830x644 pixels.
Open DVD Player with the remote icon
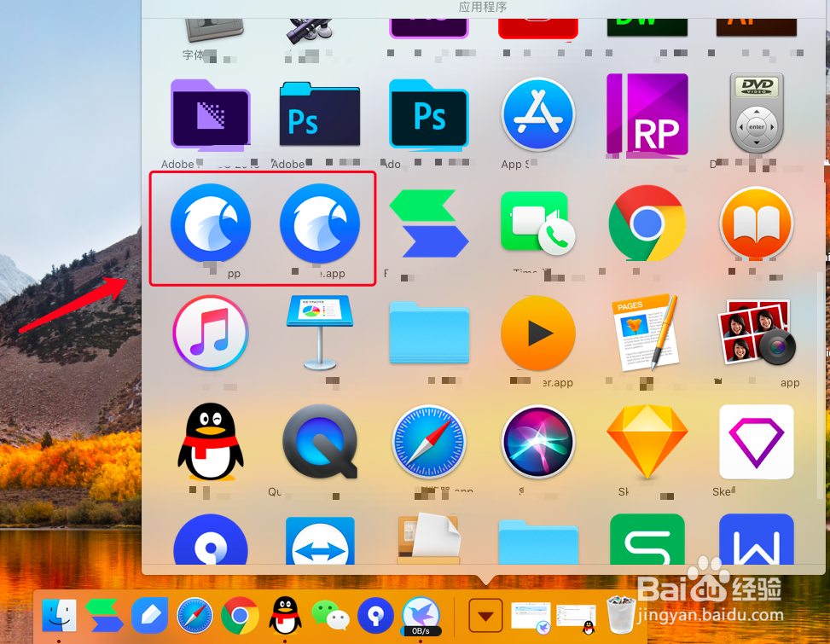point(757,113)
